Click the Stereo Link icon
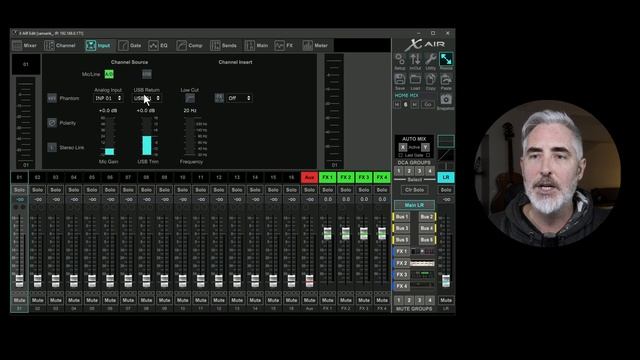640x360 pixels. click(x=52, y=147)
